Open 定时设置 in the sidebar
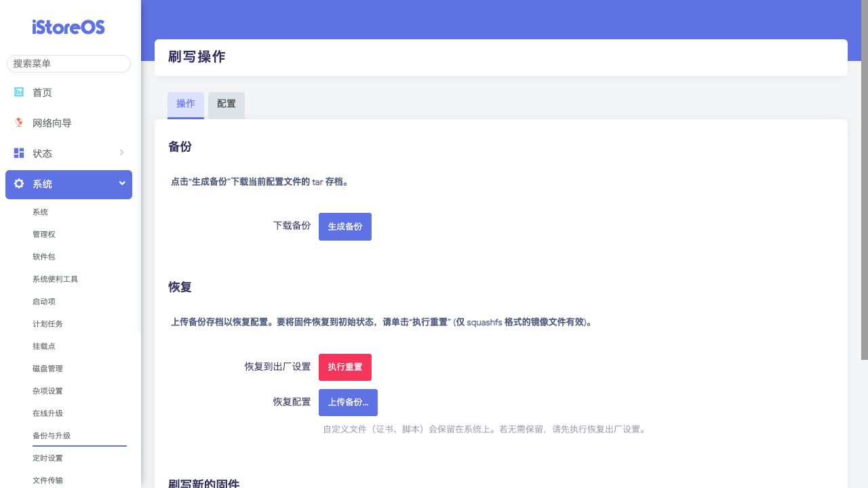This screenshot has height=488, width=868. [x=47, y=458]
